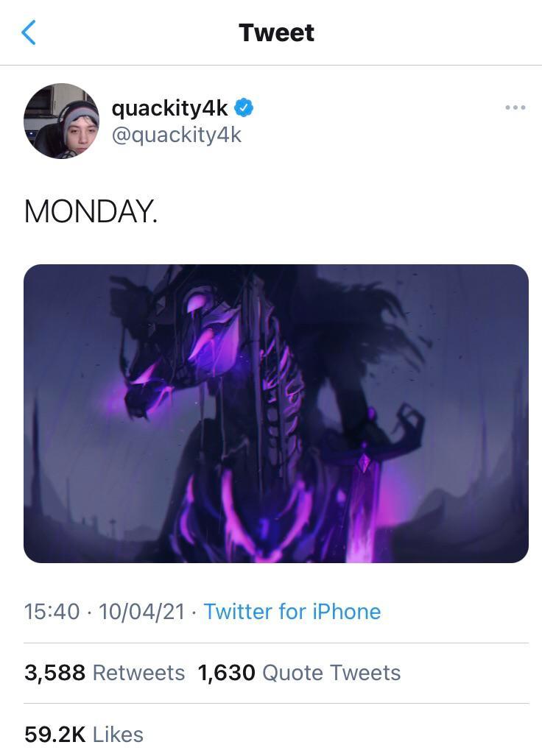Click the word Likes
Screen dimensions: 542x756
pos(118,734)
